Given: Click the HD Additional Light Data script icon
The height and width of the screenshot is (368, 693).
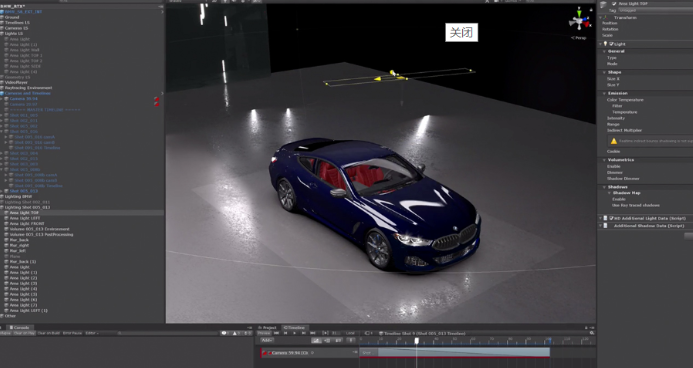Looking at the screenshot, I should pos(605,218).
